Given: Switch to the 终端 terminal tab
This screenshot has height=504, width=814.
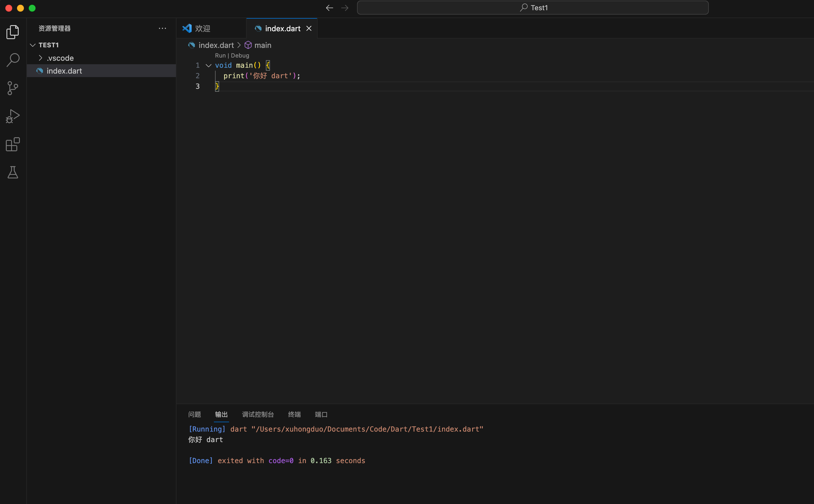Looking at the screenshot, I should pyautogui.click(x=295, y=414).
